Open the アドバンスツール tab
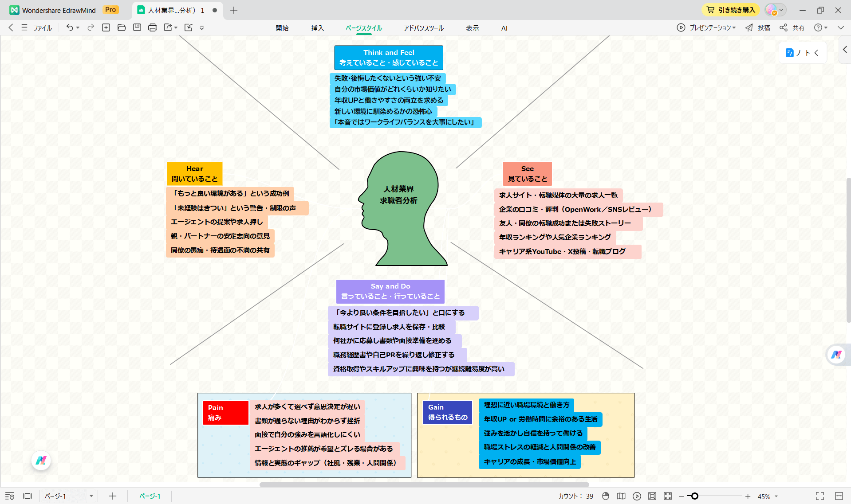This screenshot has height=504, width=851. [423, 28]
